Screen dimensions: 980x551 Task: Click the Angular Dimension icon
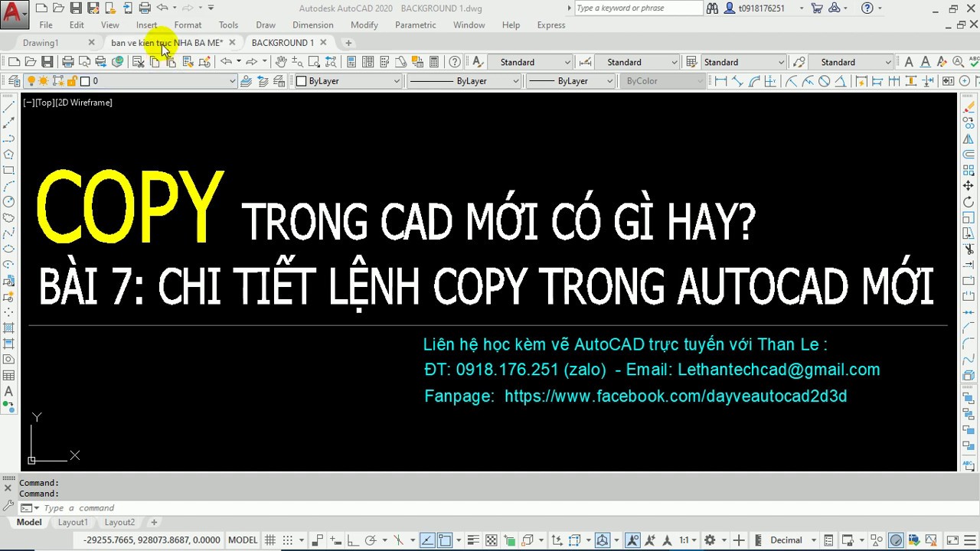coord(841,81)
